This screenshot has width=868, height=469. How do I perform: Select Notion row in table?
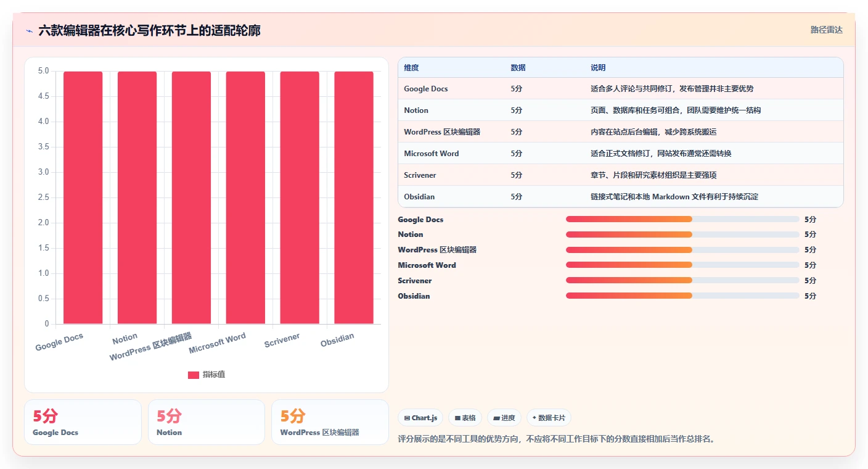[621, 110]
